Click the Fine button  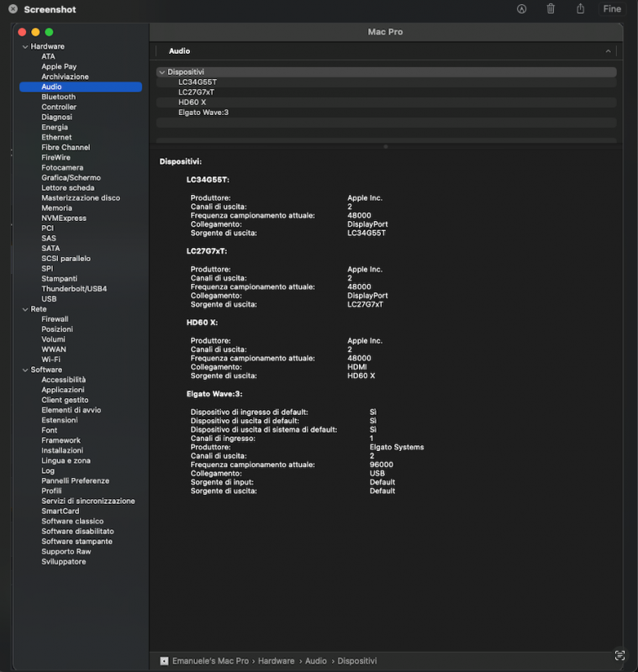click(612, 9)
